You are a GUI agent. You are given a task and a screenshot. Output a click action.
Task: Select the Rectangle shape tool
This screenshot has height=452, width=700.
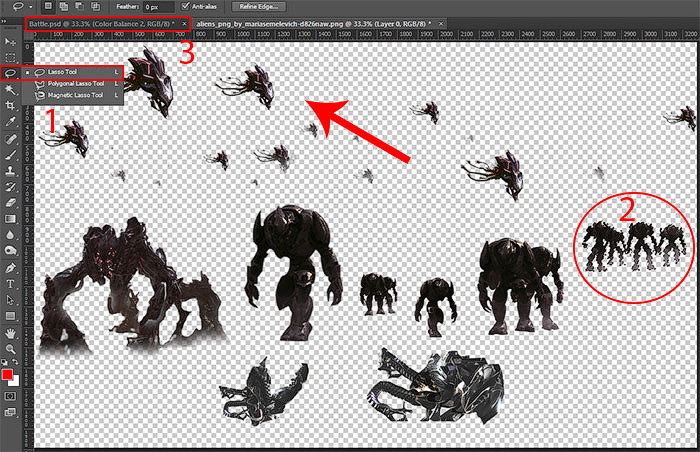tap(10, 316)
